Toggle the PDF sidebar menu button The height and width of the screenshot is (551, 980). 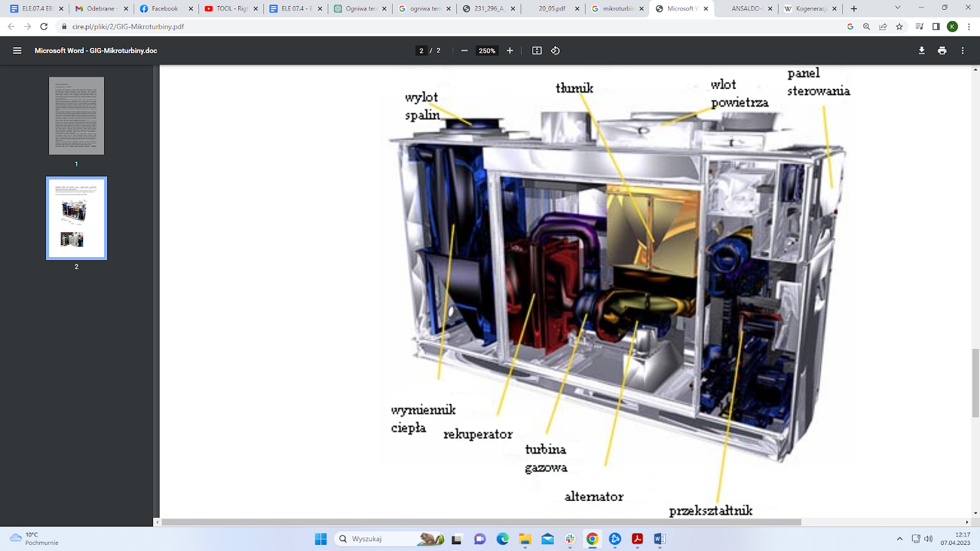[17, 51]
